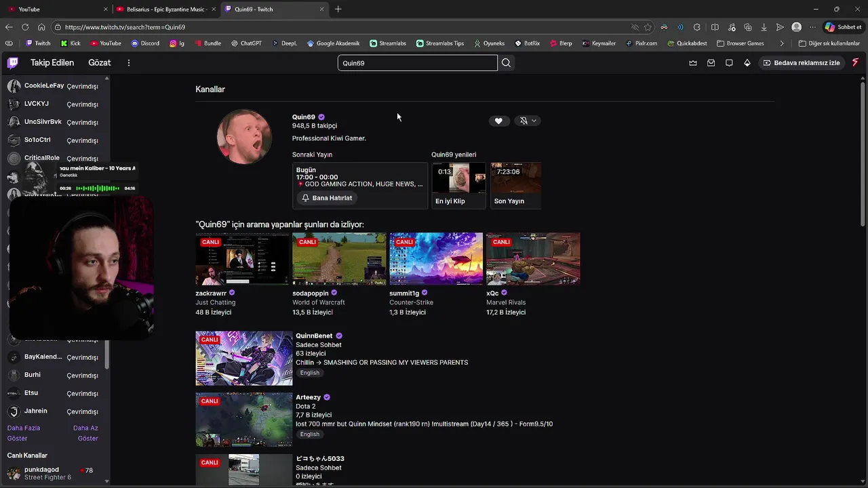Open browser profile avatar icon
This screenshot has height=488, width=868.
click(796, 27)
